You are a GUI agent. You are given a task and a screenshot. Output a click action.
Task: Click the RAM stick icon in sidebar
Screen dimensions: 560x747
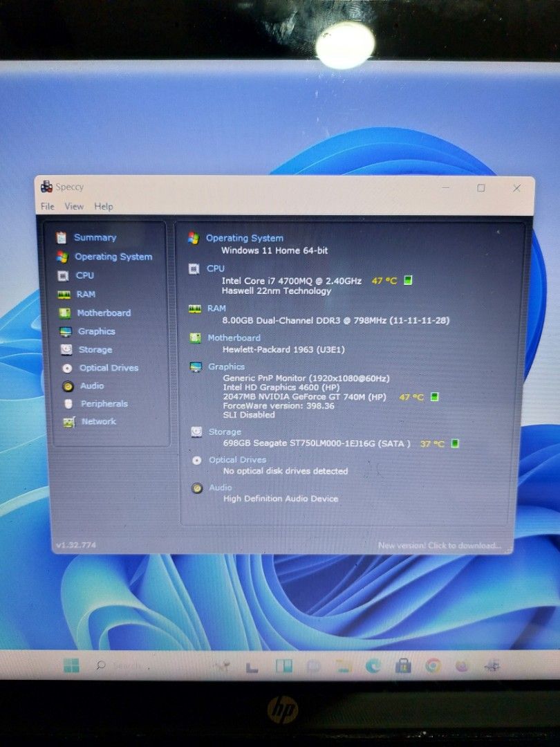(64, 295)
